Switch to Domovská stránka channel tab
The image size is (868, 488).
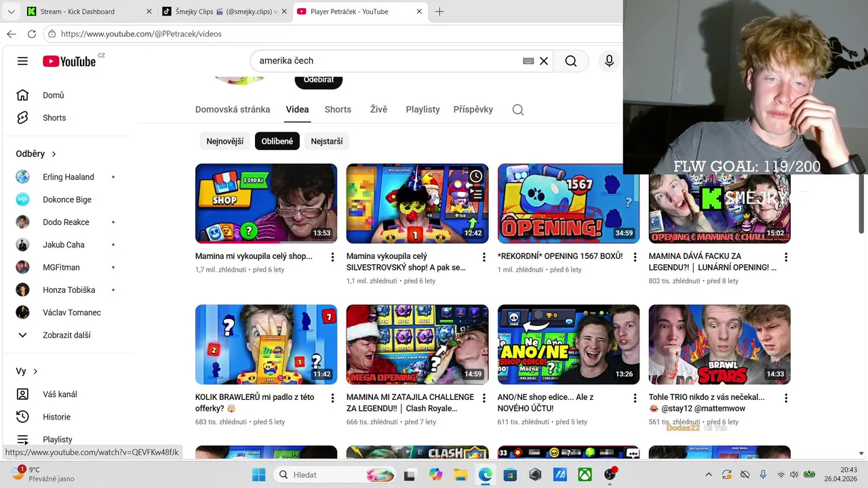coord(233,110)
